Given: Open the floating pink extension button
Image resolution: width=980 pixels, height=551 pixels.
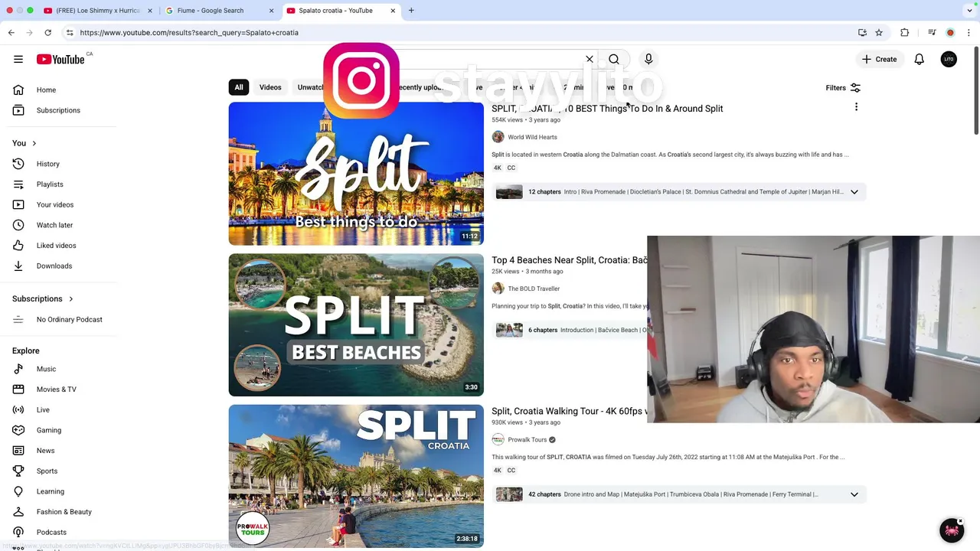Looking at the screenshot, I should coord(952,530).
